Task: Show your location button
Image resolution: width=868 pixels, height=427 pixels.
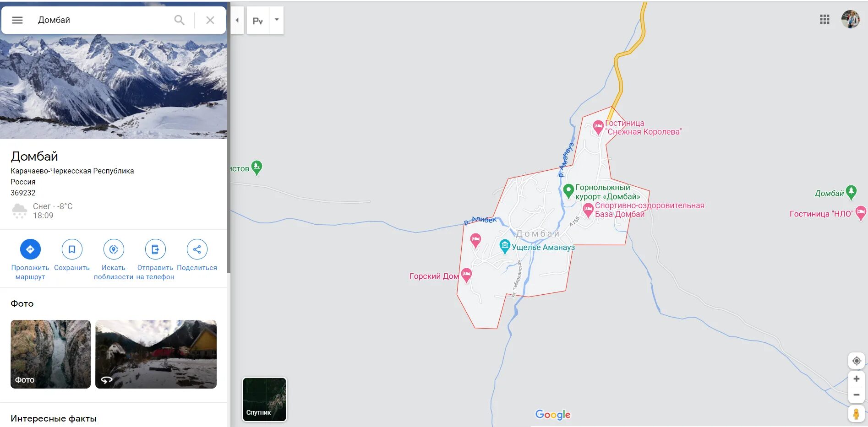Action: point(856,361)
